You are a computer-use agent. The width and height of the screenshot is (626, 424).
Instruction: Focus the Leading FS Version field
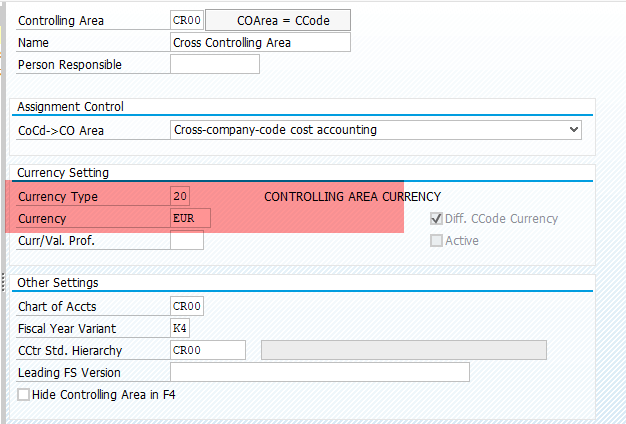(x=320, y=372)
